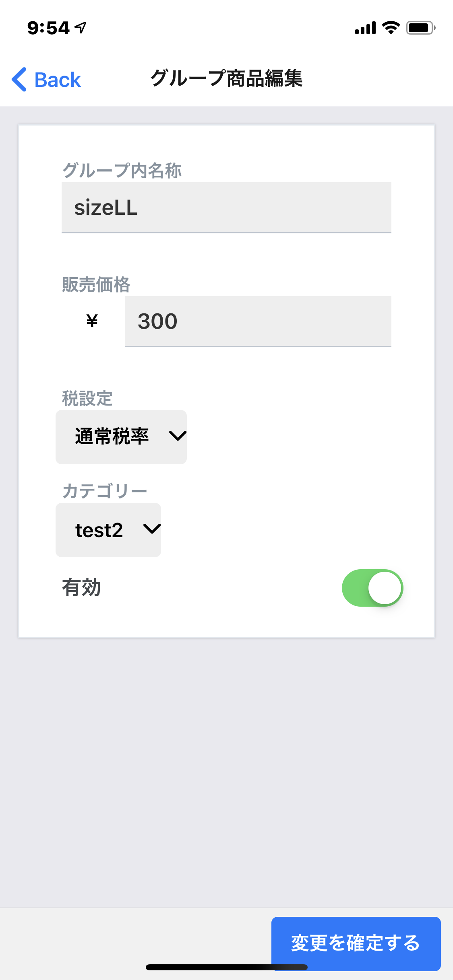Viewport: 453px width, 980px height.
Task: Tap the 9:54 clock in status bar
Action: pos(48,28)
